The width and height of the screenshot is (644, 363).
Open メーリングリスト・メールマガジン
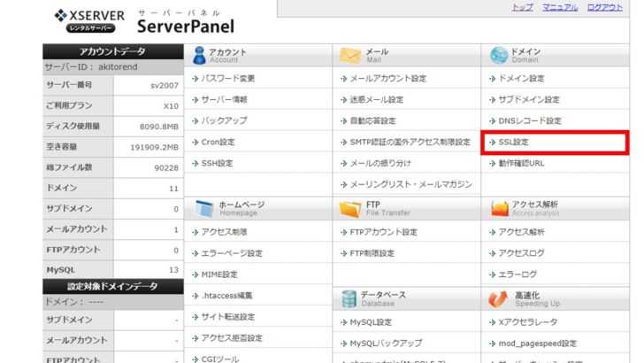pyautogui.click(x=410, y=184)
